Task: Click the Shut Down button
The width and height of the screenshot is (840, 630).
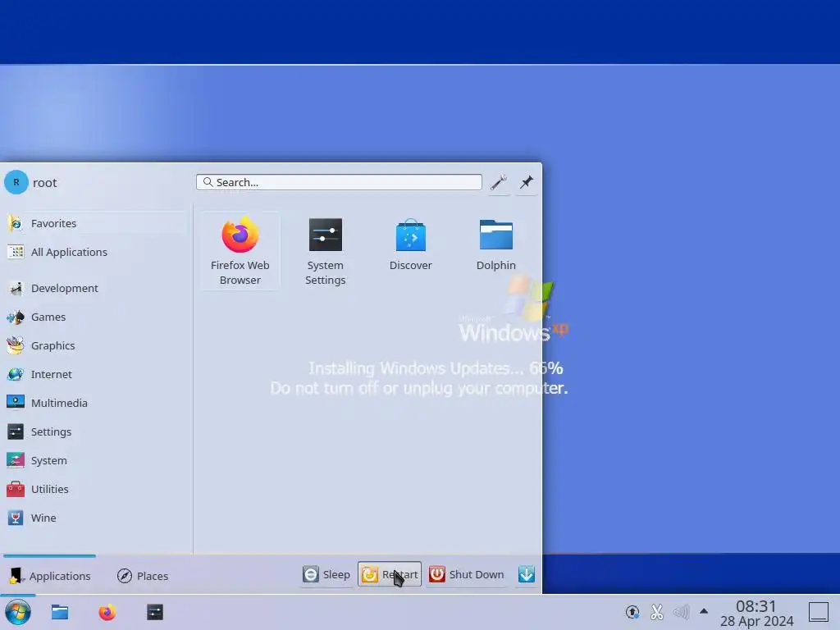Action: (x=467, y=574)
